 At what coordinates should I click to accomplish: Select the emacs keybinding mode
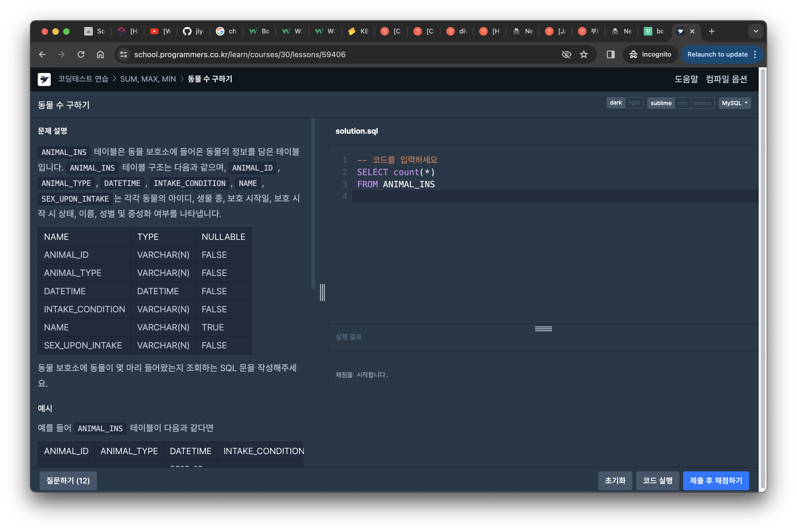pos(702,103)
